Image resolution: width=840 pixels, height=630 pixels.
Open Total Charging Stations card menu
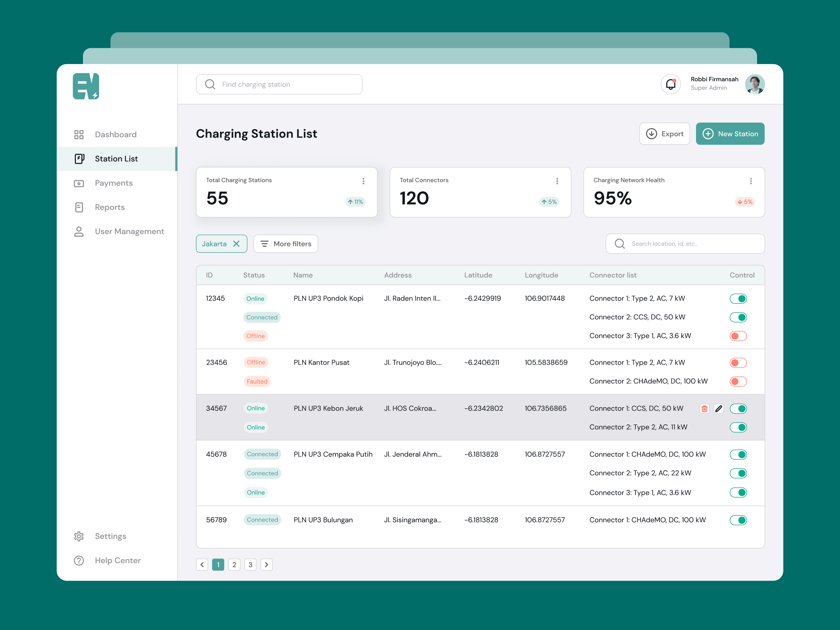click(363, 181)
